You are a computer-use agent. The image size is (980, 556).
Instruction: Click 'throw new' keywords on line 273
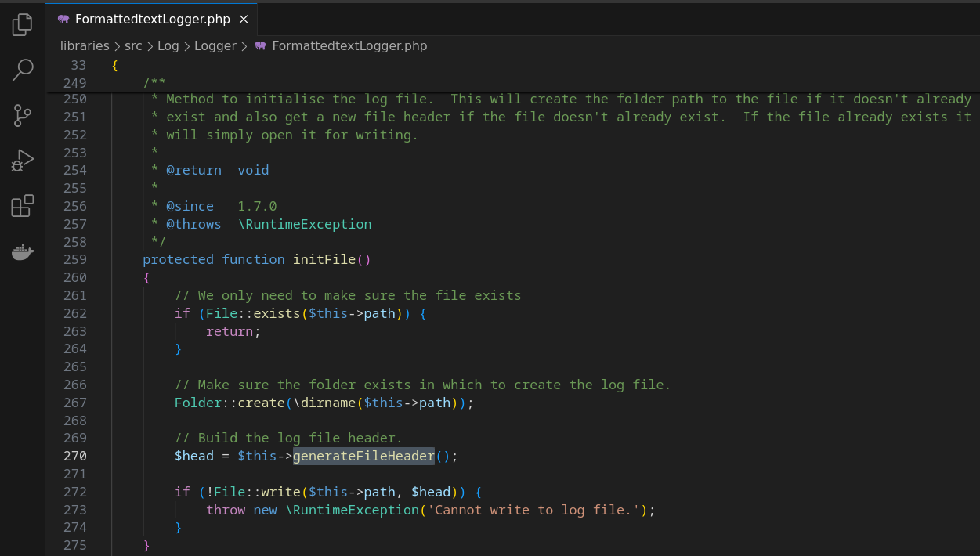[241, 510]
